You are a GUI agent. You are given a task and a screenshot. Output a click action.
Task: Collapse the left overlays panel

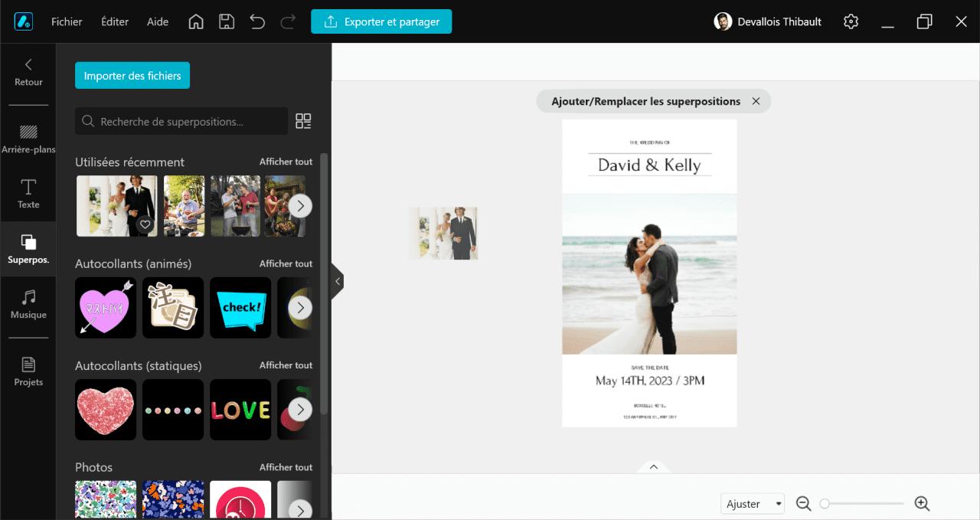(337, 282)
